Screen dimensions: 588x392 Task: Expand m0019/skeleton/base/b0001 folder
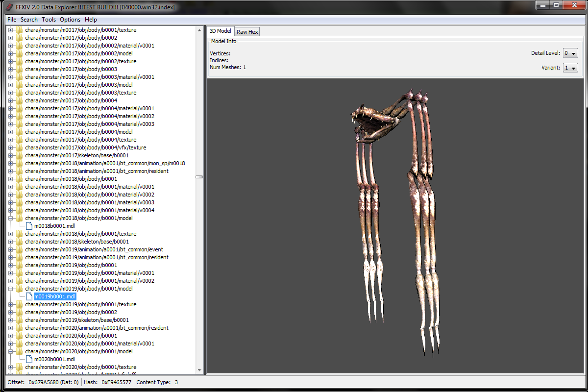pyautogui.click(x=11, y=320)
